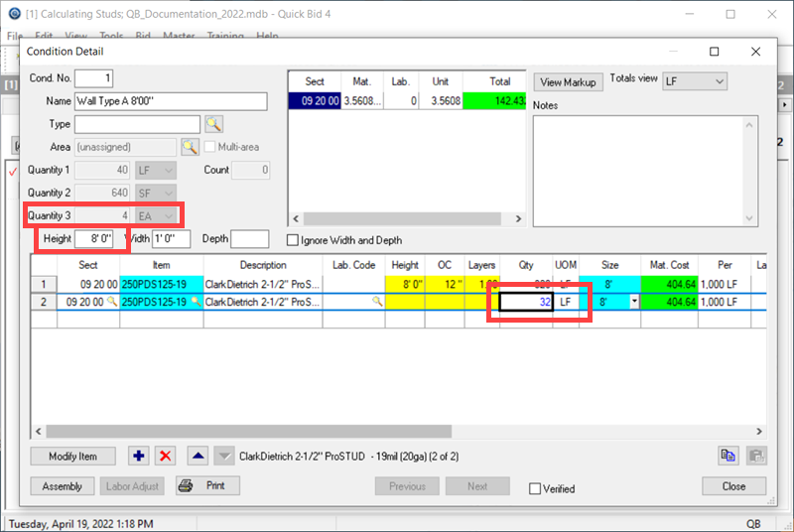This screenshot has width=794, height=532.
Task: Open the Master menu in main window
Action: click(x=179, y=36)
